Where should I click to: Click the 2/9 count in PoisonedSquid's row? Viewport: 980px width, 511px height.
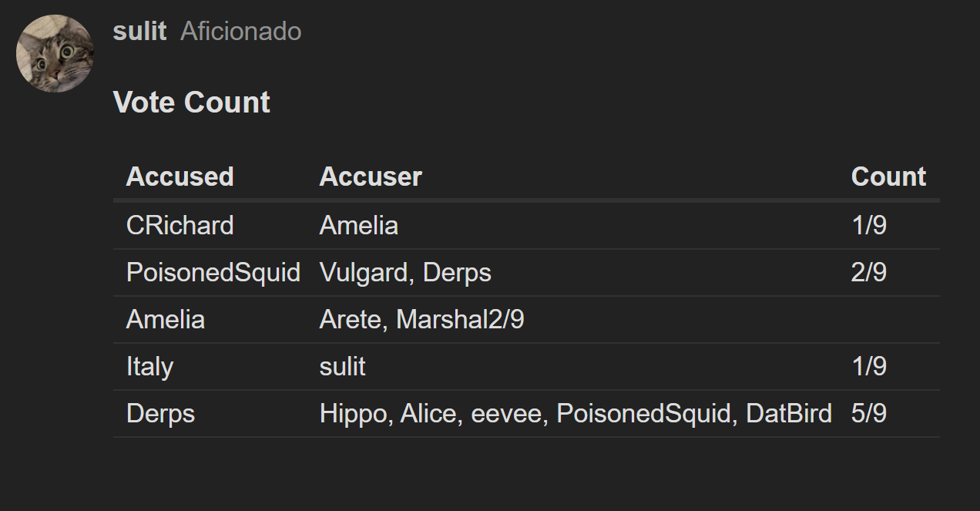[x=869, y=272]
